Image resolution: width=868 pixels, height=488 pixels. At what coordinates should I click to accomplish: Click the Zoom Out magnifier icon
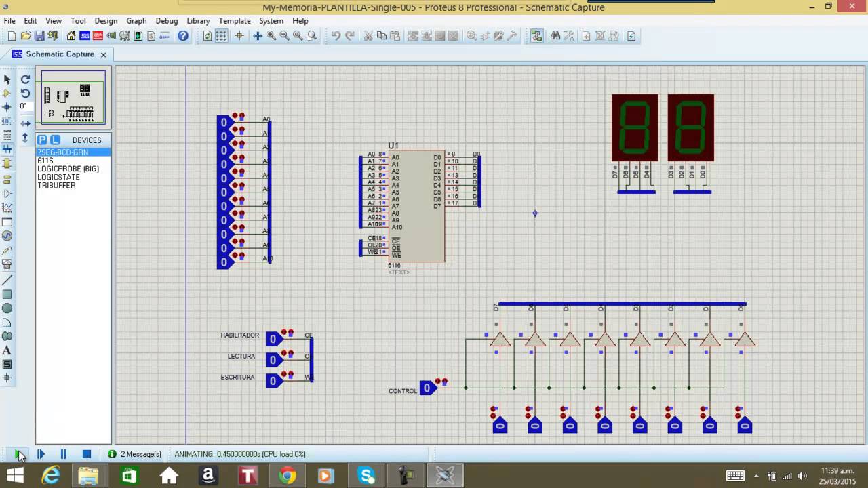[x=285, y=35]
